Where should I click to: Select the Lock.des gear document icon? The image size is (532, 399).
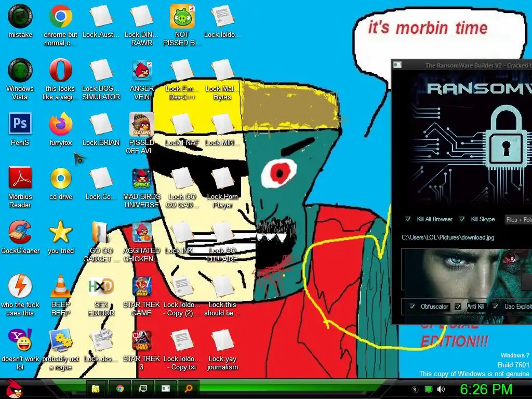pos(101,340)
